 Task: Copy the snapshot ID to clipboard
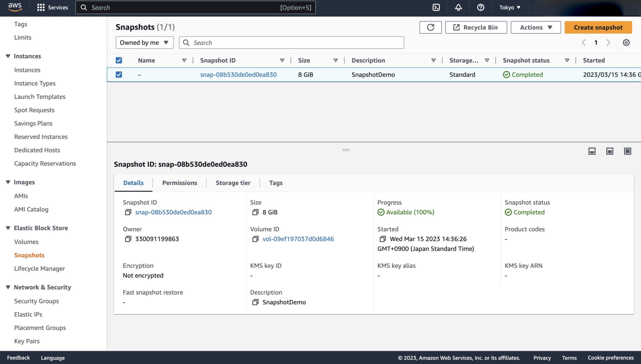click(x=128, y=212)
